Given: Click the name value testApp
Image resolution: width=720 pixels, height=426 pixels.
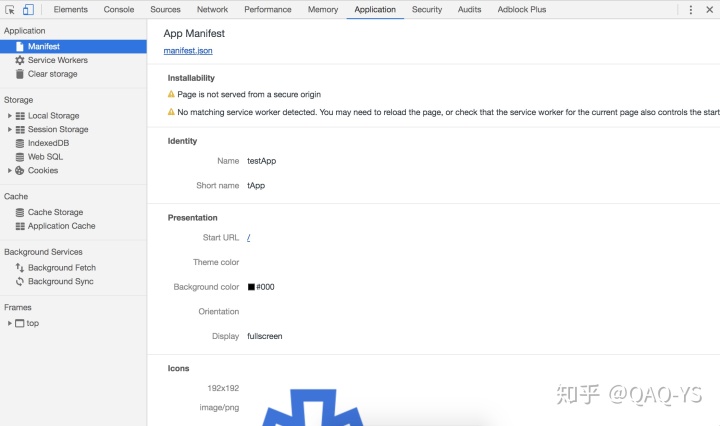Looking at the screenshot, I should [x=262, y=161].
